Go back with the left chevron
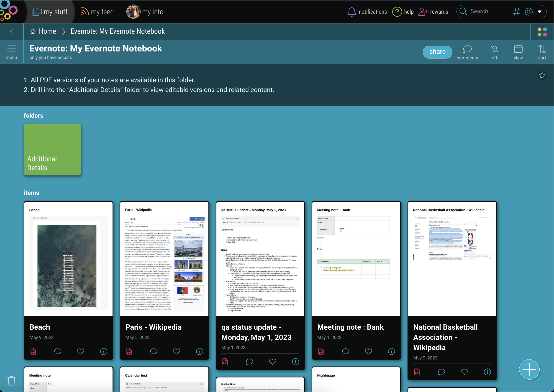This screenshot has height=392, width=554. [x=11, y=32]
